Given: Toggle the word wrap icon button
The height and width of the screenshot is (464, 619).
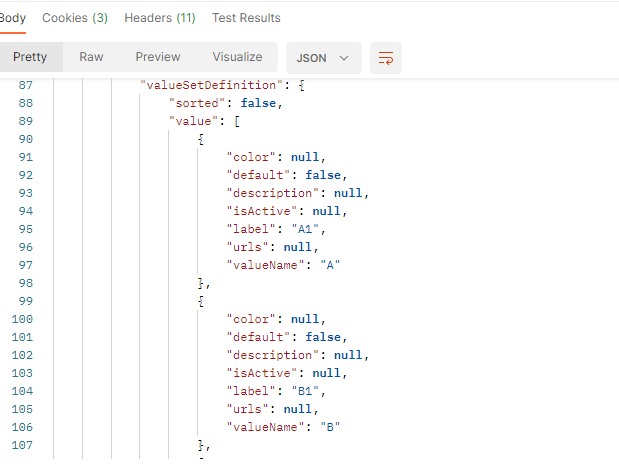Looking at the screenshot, I should tap(386, 58).
